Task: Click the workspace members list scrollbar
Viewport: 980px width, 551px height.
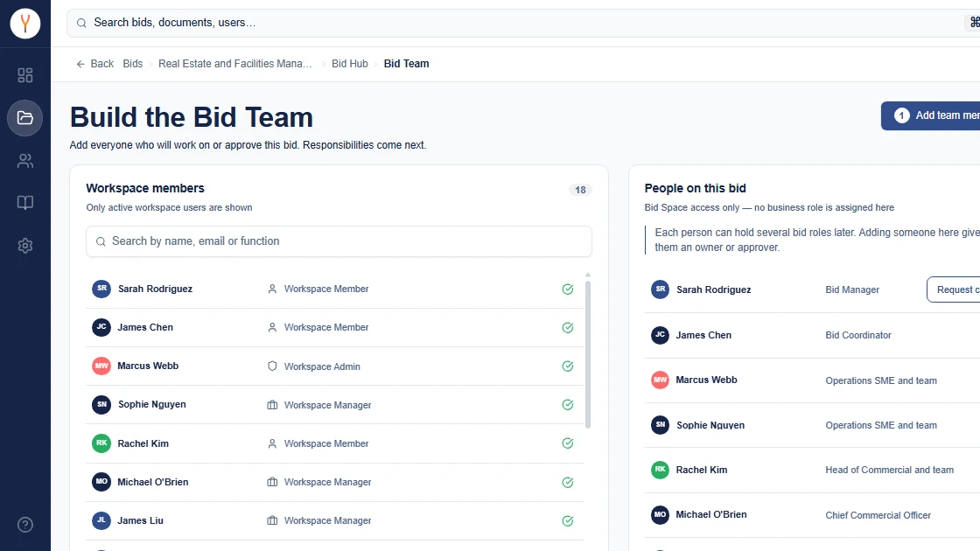Action: pyautogui.click(x=587, y=353)
